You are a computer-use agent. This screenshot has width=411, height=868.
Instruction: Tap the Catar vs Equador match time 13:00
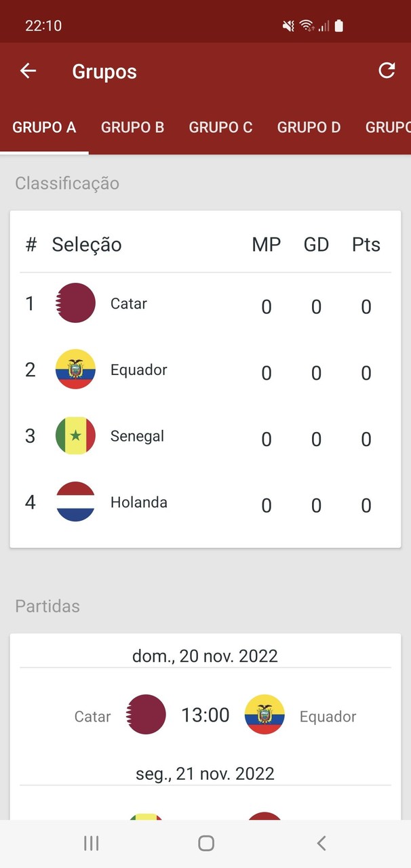[x=205, y=714]
